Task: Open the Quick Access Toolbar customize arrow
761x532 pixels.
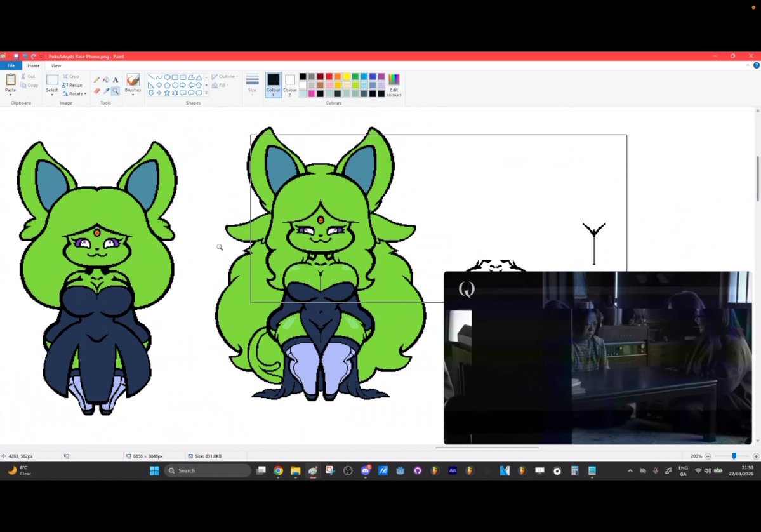Action: click(x=41, y=57)
